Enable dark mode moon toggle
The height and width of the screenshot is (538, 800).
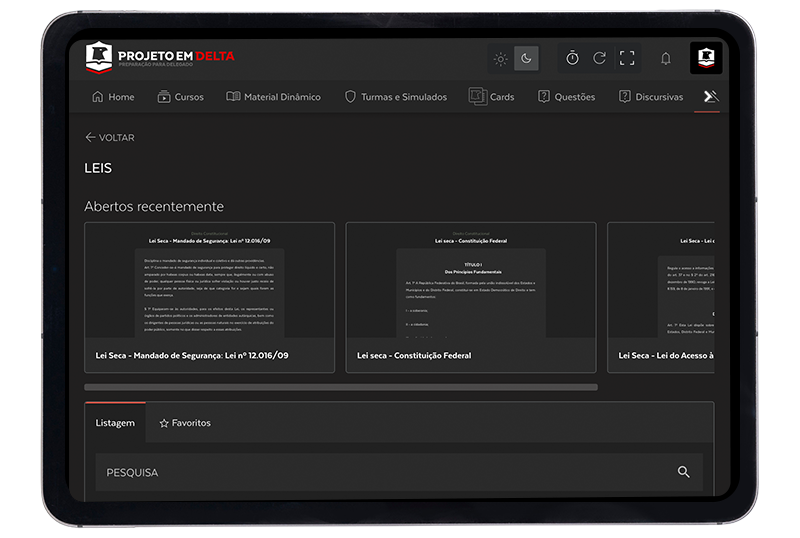pyautogui.click(x=526, y=59)
